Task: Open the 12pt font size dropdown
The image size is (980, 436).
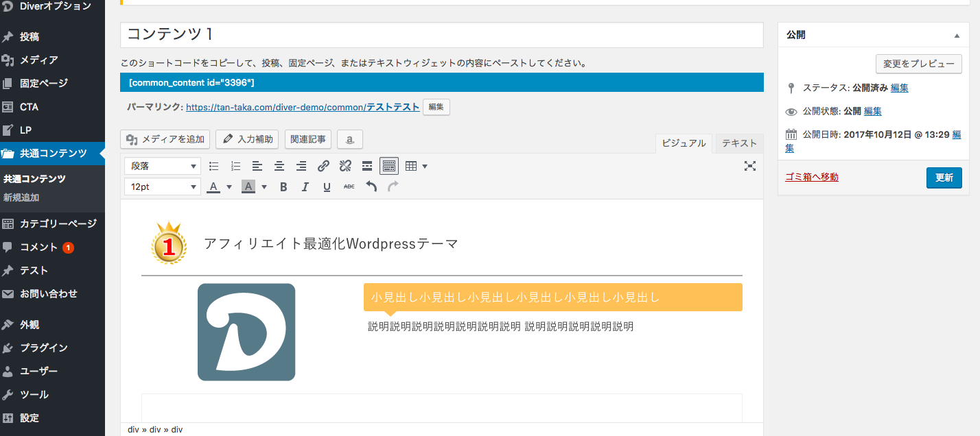Action: pos(163,186)
